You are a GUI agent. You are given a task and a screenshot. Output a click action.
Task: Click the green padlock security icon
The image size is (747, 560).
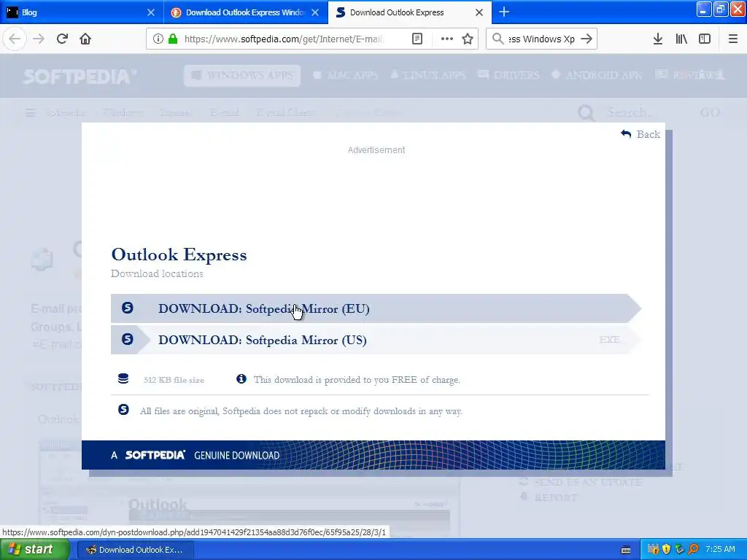point(174,39)
